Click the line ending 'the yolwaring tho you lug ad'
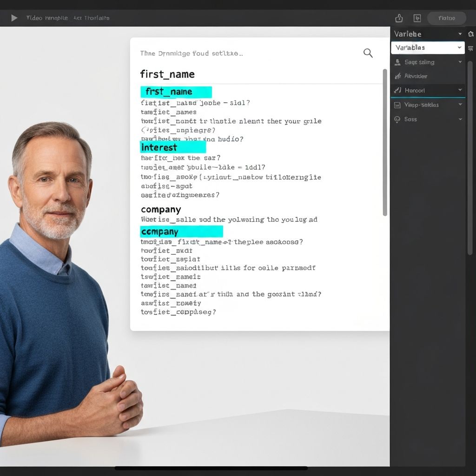476x476 pixels. pyautogui.click(x=229, y=219)
